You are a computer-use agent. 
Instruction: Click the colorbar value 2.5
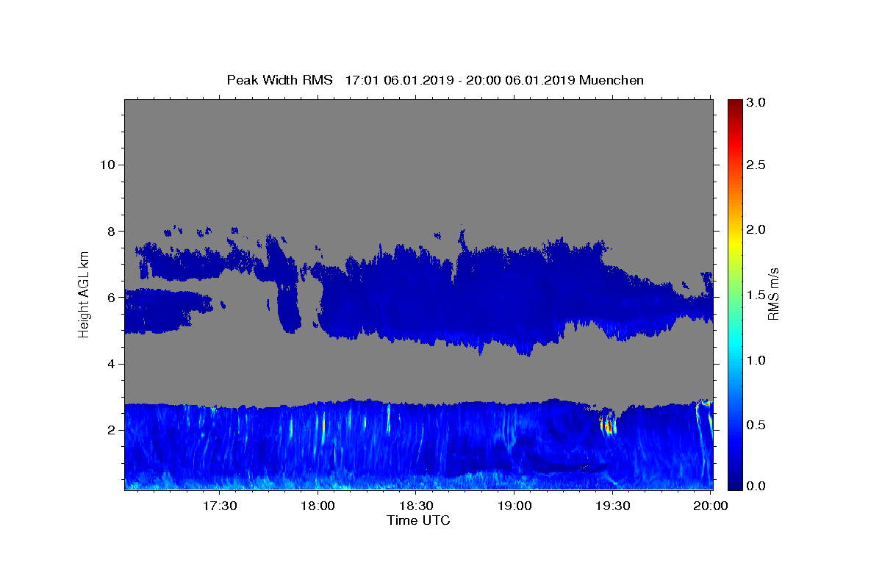click(756, 165)
